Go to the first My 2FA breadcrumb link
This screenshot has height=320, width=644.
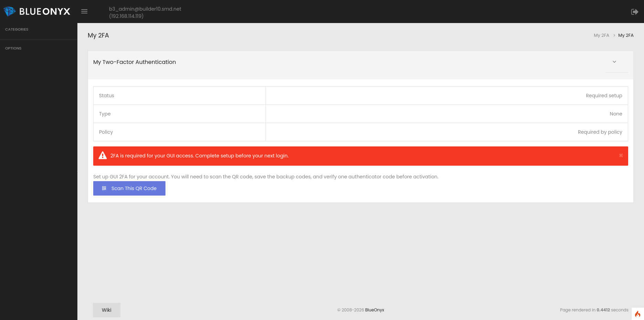coord(601,35)
